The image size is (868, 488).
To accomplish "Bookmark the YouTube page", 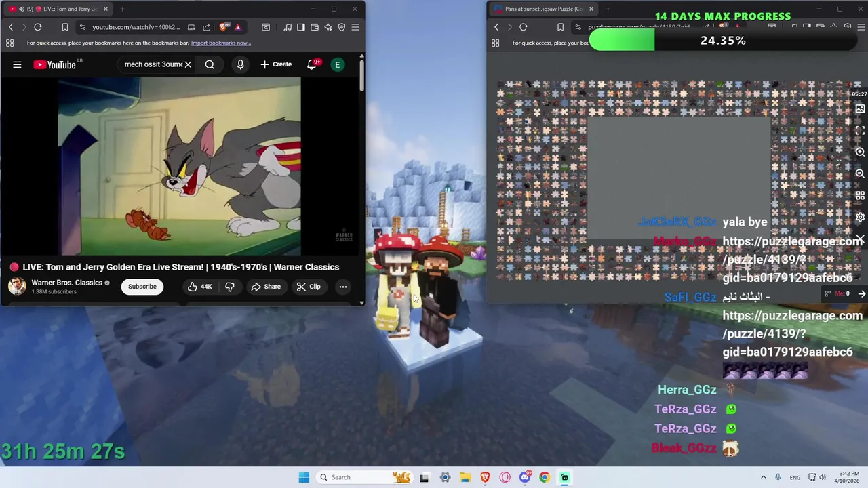I will pyautogui.click(x=65, y=27).
